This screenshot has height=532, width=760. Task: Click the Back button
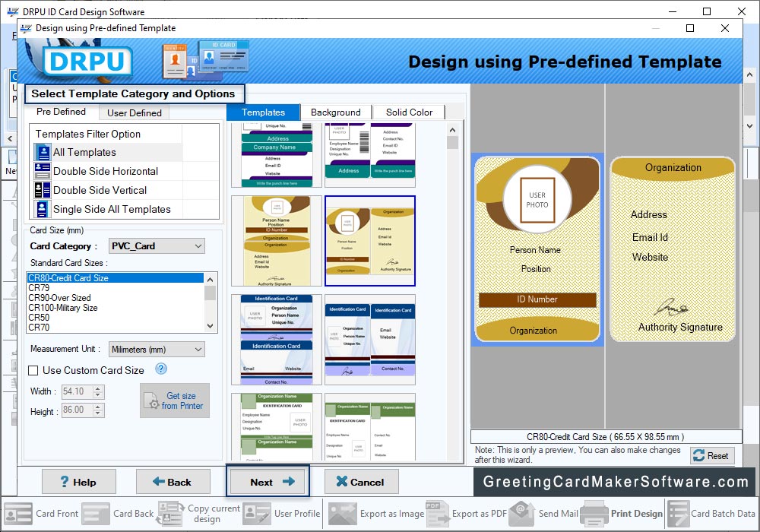173,482
